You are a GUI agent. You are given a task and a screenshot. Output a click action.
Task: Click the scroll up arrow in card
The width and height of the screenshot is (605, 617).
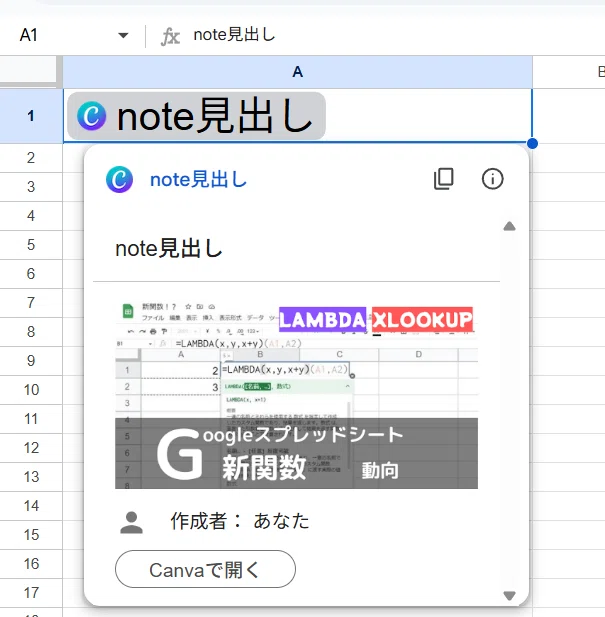pos(509,226)
